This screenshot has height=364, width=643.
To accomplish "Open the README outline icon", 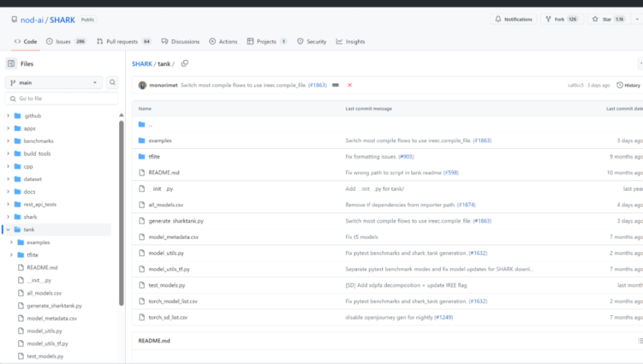I will [639, 340].
